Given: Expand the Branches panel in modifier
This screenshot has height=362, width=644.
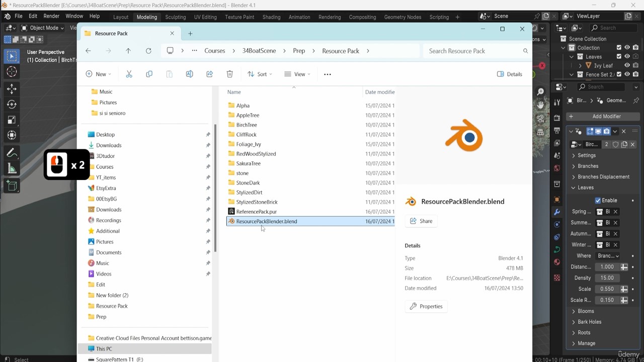Looking at the screenshot, I should click(x=588, y=166).
